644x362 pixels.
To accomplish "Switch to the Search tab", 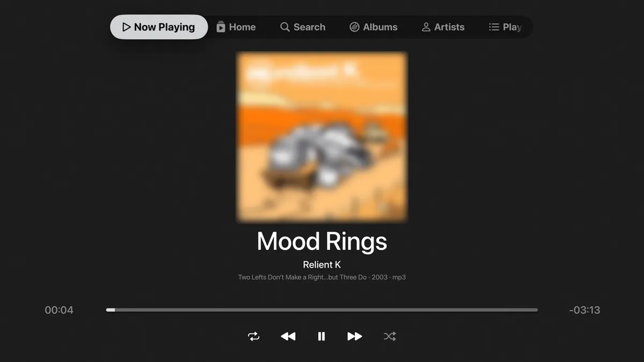I will 303,27.
